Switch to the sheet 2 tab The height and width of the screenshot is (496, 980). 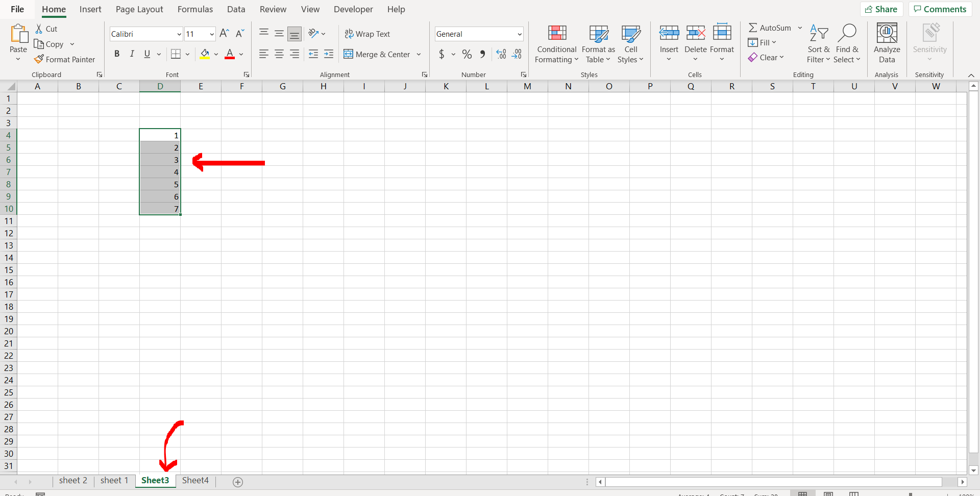tap(73, 480)
